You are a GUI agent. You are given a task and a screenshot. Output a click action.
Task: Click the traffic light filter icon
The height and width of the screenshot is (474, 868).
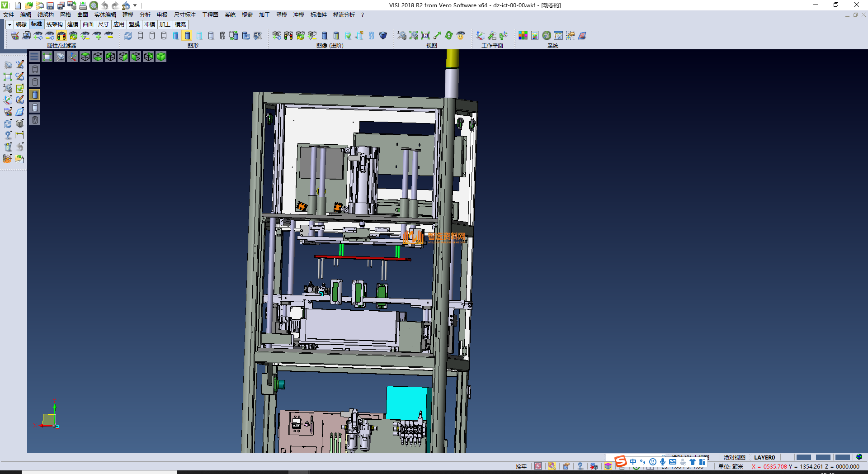coord(61,35)
